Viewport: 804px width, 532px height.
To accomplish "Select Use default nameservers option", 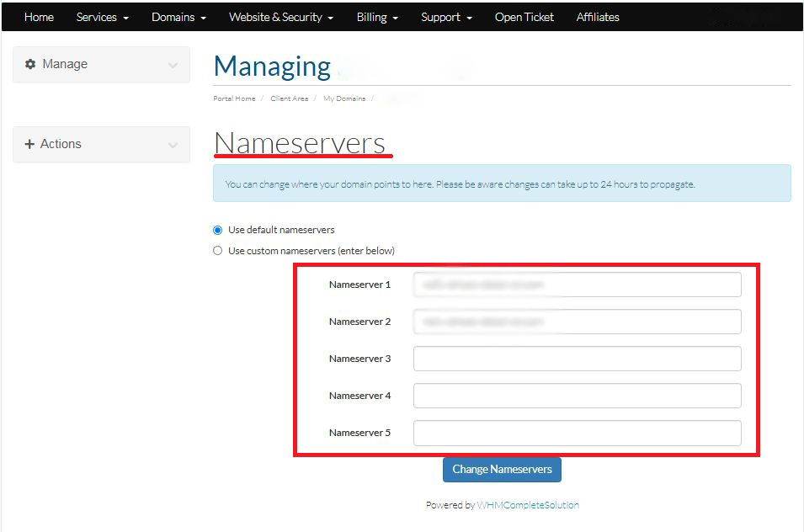I will click(x=218, y=230).
